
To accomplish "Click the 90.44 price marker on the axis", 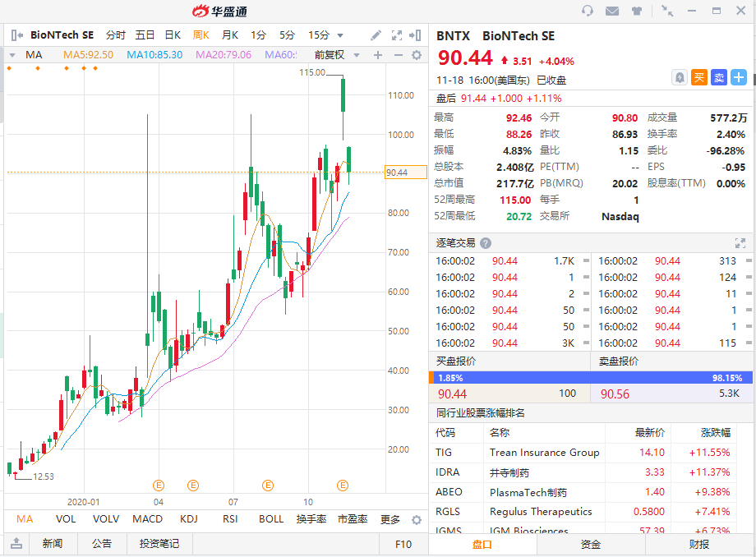I will [405, 173].
